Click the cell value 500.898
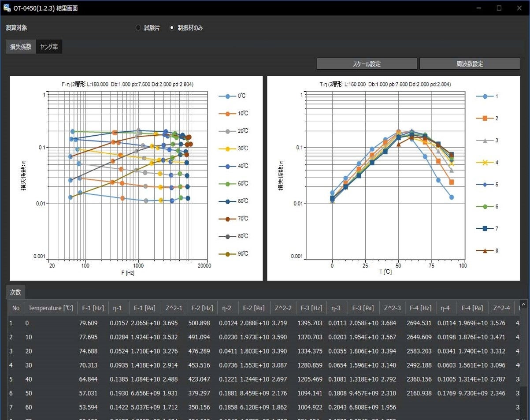This screenshot has width=530, height=420. (x=199, y=323)
